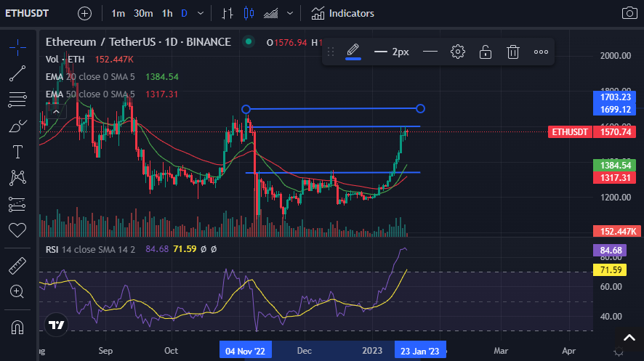Click the 1703.23 price label
Image resolution: width=644 pixels, height=361 pixels.
615,97
